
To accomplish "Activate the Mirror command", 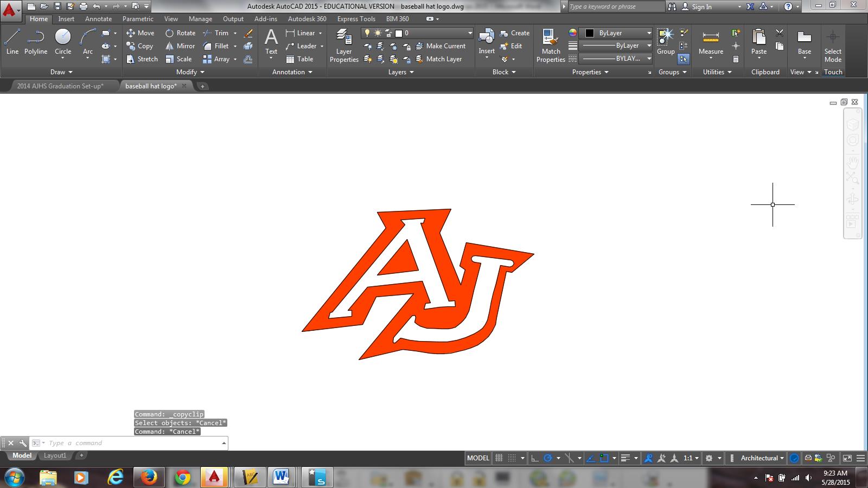I will [x=180, y=46].
